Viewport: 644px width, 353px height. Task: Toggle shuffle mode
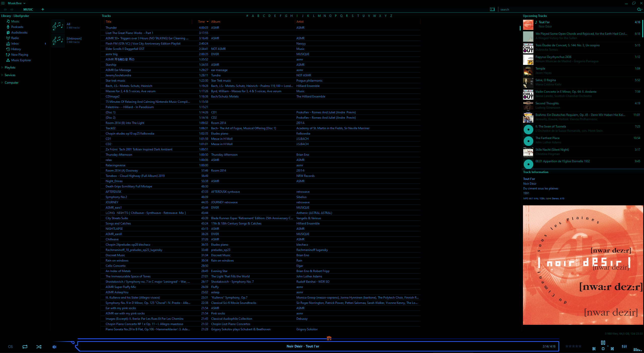tap(39, 347)
